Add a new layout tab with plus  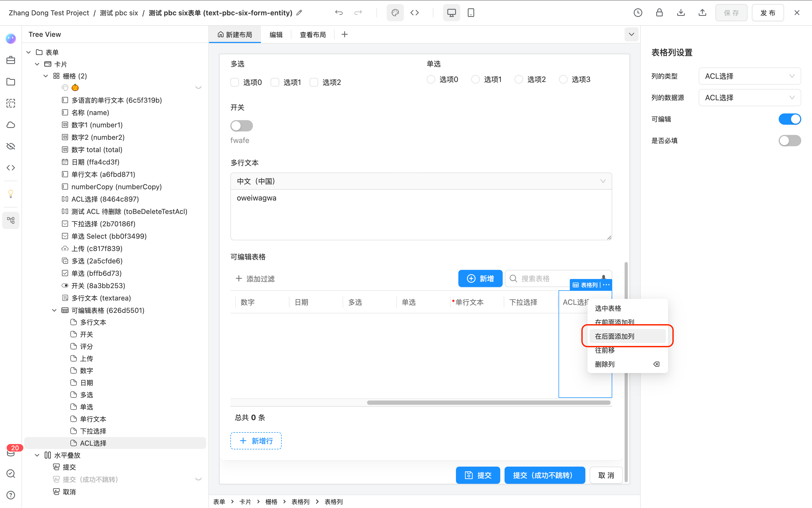pos(345,34)
